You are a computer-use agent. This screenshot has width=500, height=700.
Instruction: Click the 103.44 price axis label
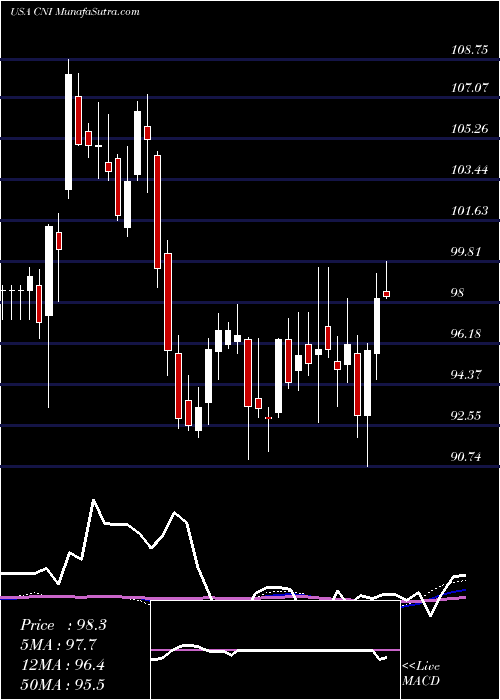tap(469, 170)
